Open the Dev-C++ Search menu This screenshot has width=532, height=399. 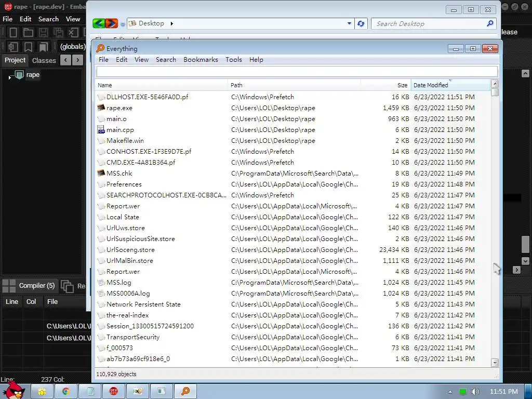pyautogui.click(x=48, y=19)
